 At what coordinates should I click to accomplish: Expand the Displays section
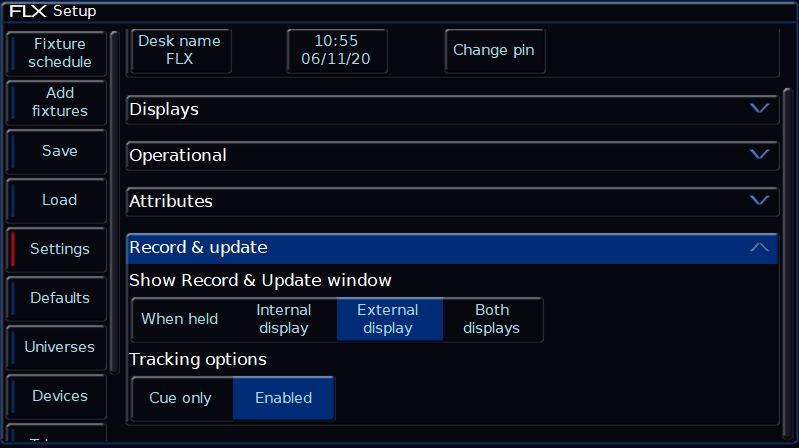(x=452, y=109)
